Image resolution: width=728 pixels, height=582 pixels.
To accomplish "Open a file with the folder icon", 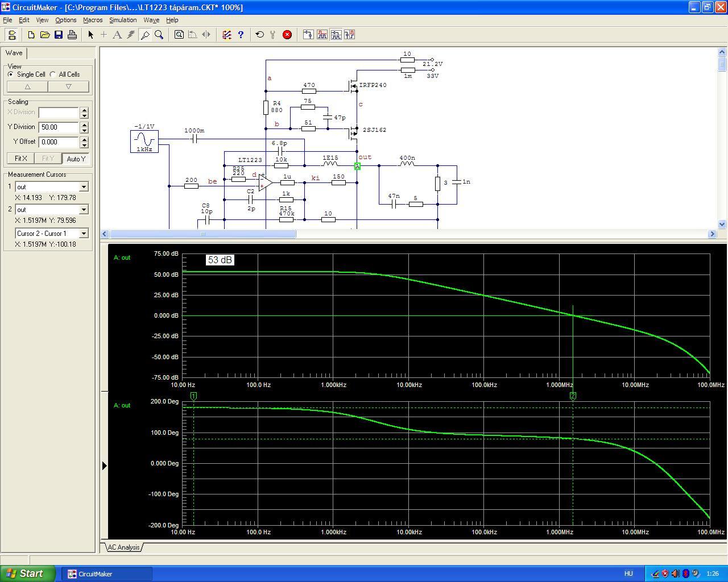I will click(45, 35).
